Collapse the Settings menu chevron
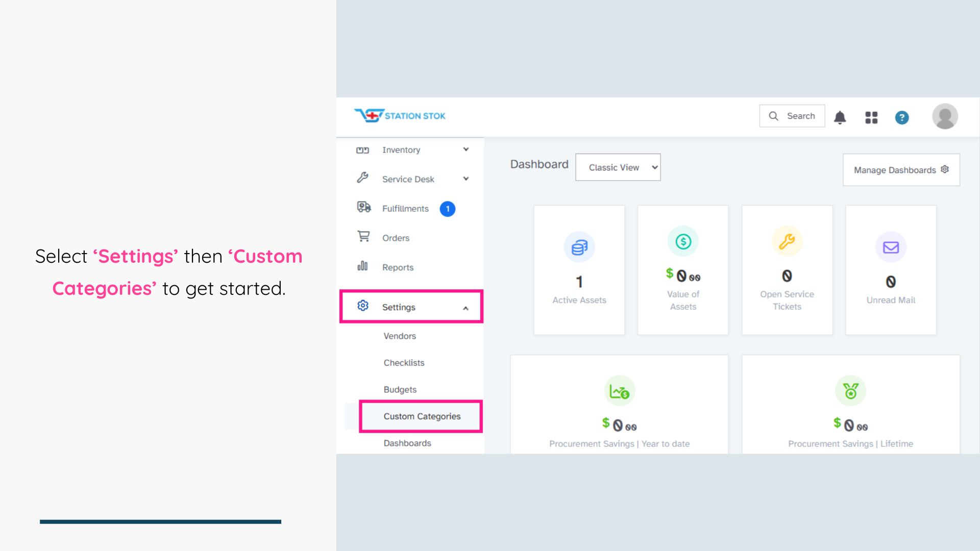 click(x=465, y=308)
